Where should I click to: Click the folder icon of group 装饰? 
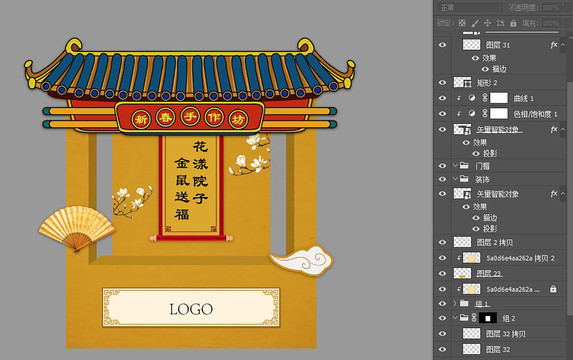pos(464,179)
